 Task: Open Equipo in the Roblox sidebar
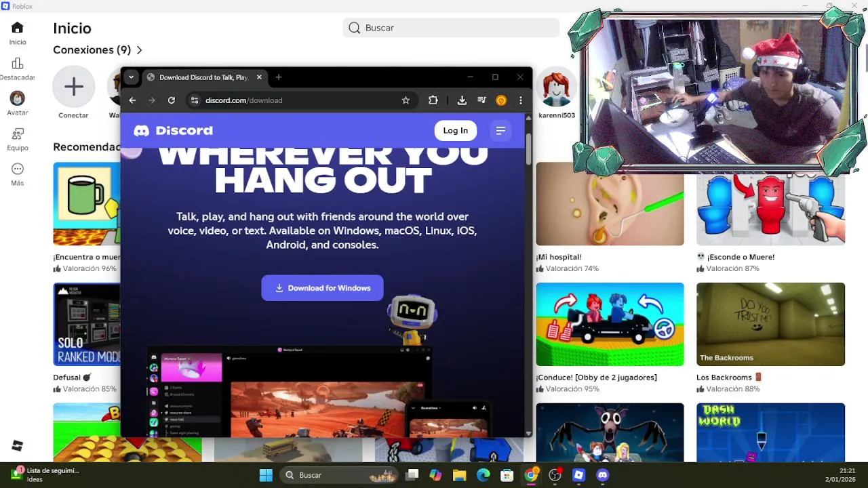point(18,140)
